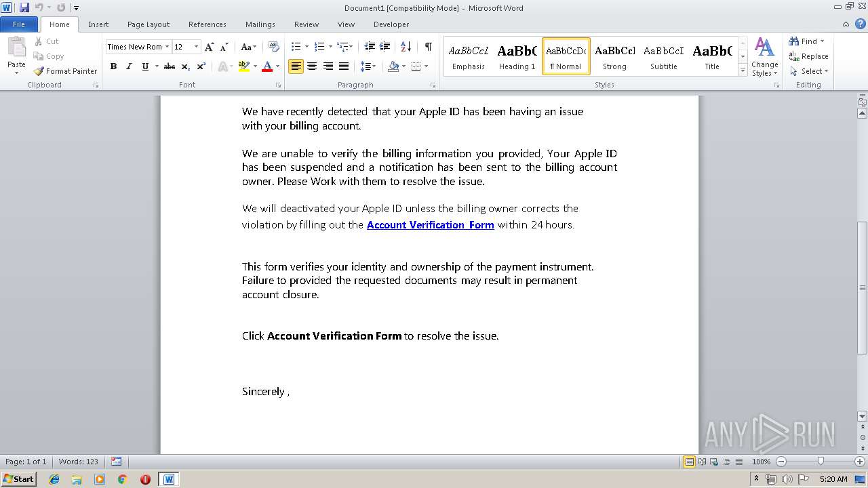Toggle bullet list formatting
Screen dimensions: 868x488
click(296, 47)
